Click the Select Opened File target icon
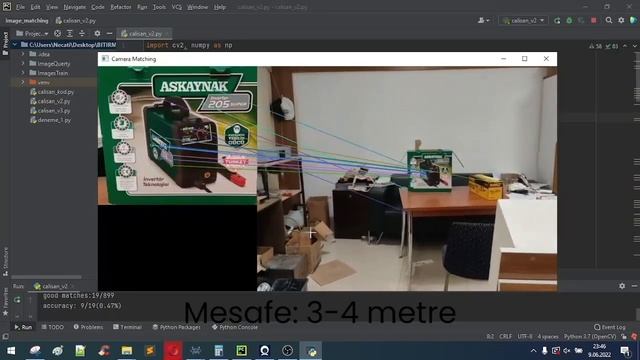 [x=58, y=33]
